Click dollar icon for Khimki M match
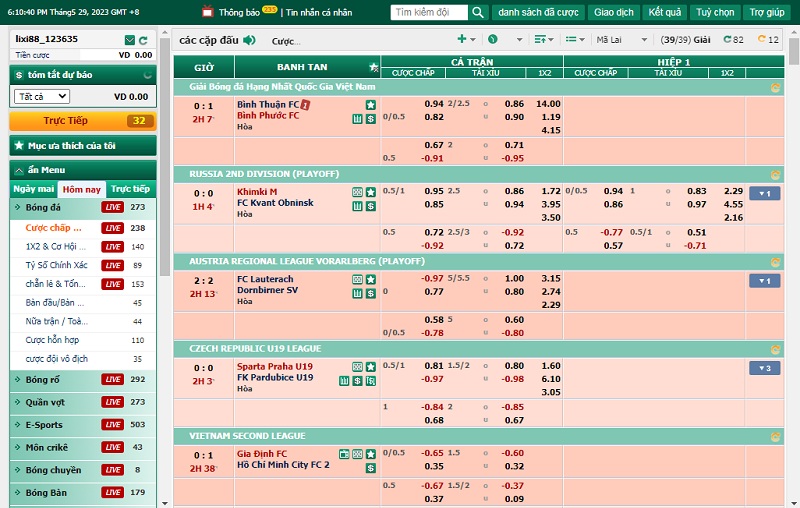The height and width of the screenshot is (508, 800). point(371,206)
